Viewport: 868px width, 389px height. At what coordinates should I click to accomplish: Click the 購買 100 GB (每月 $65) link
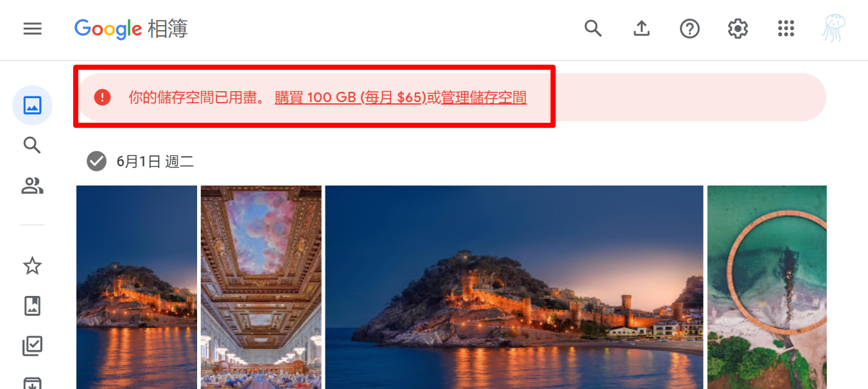(351, 98)
